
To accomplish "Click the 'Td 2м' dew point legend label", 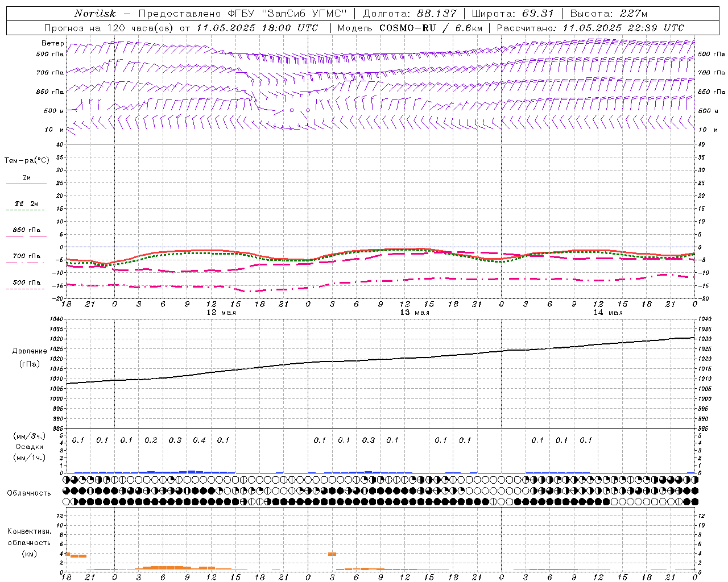I will coord(26,203).
